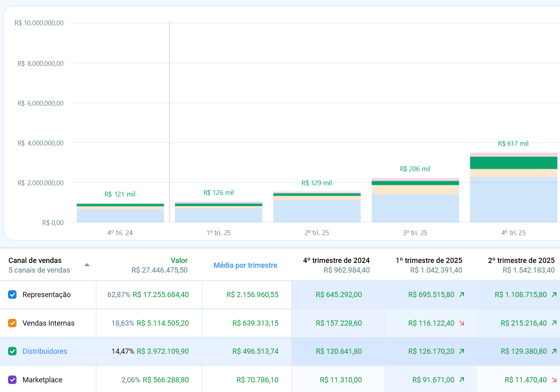Click the 4º tri. 25 axis label
This screenshot has height=392, width=560.
click(x=513, y=233)
